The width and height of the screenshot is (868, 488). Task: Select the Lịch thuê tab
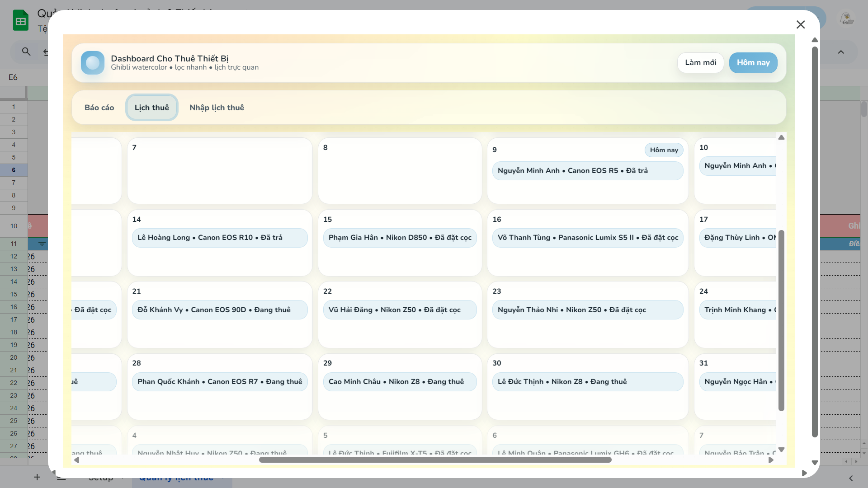(151, 108)
